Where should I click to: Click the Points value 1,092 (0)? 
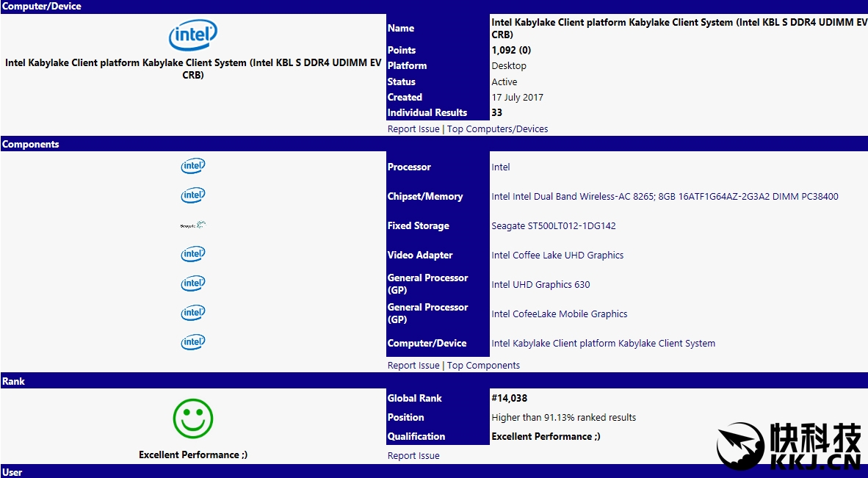511,50
